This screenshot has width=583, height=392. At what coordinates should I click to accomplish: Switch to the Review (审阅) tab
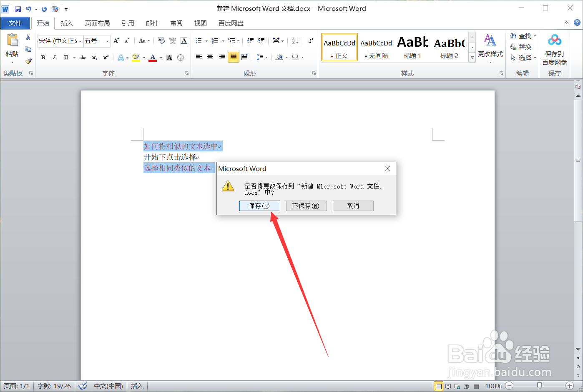tap(176, 23)
